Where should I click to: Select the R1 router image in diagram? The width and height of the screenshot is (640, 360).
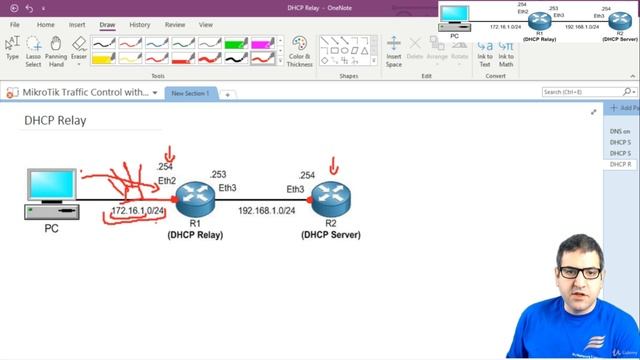pyautogui.click(x=195, y=199)
